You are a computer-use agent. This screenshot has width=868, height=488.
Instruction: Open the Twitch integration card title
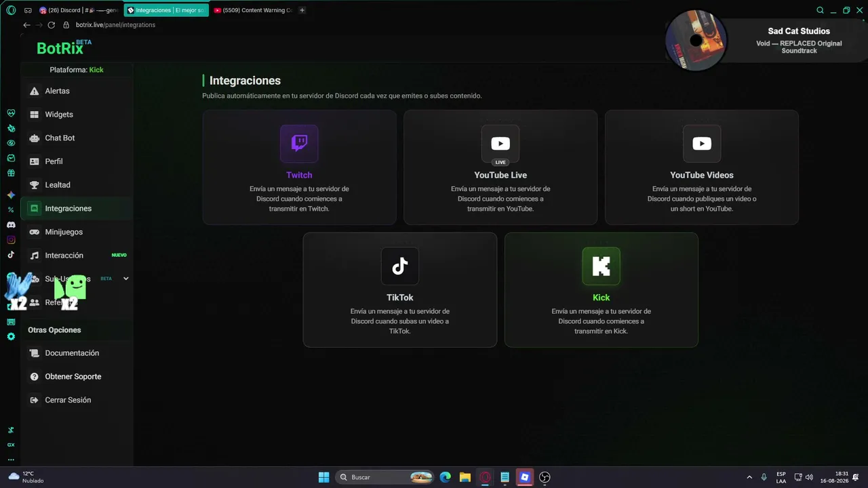pyautogui.click(x=299, y=175)
